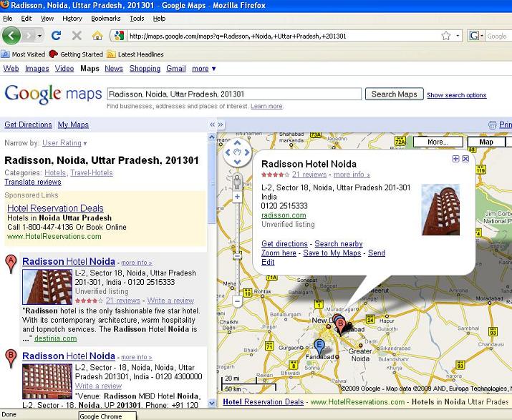This screenshot has height=420, width=512.
Task: Open the Getting Started bookmark
Action: click(76, 54)
